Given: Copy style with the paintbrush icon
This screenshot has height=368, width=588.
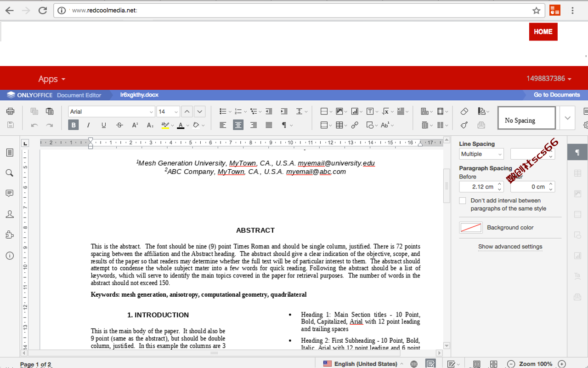Looking at the screenshot, I should [x=464, y=125].
